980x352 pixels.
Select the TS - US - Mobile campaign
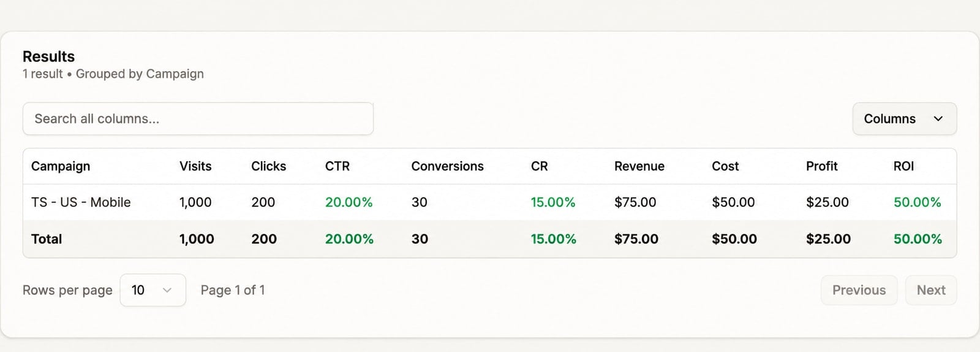[81, 202]
